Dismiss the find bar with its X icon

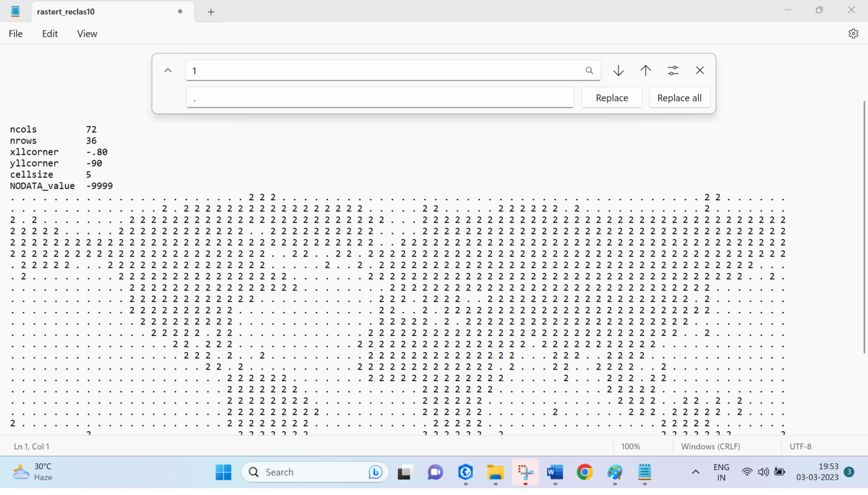coord(700,70)
